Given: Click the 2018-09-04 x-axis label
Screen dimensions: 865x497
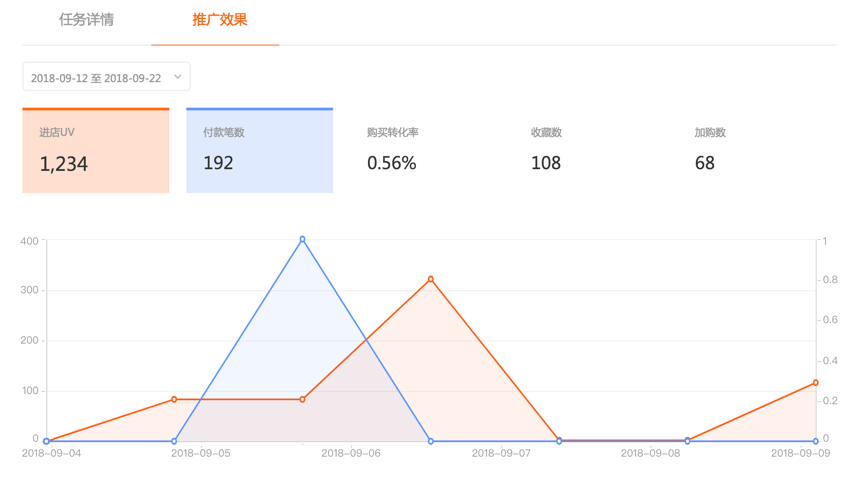Looking at the screenshot, I should (51, 453).
